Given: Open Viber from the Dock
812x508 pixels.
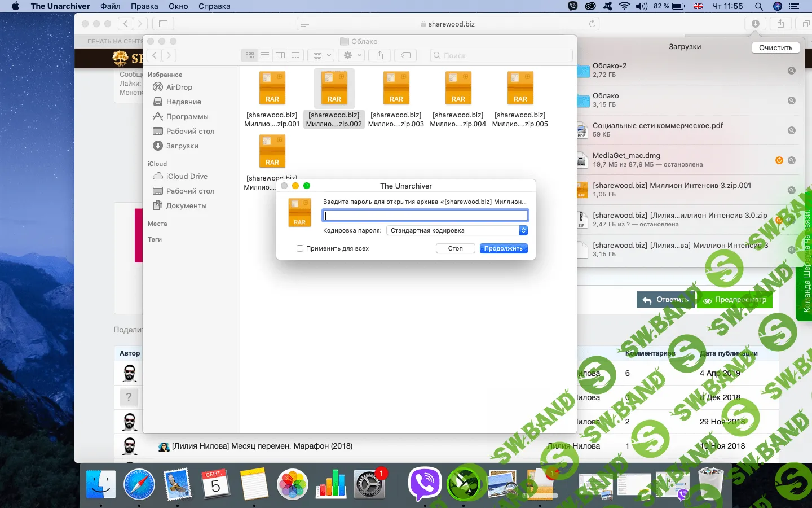Looking at the screenshot, I should (424, 484).
